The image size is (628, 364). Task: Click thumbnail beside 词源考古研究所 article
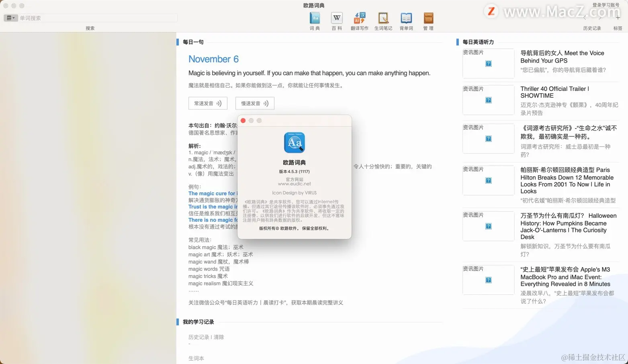click(489, 139)
